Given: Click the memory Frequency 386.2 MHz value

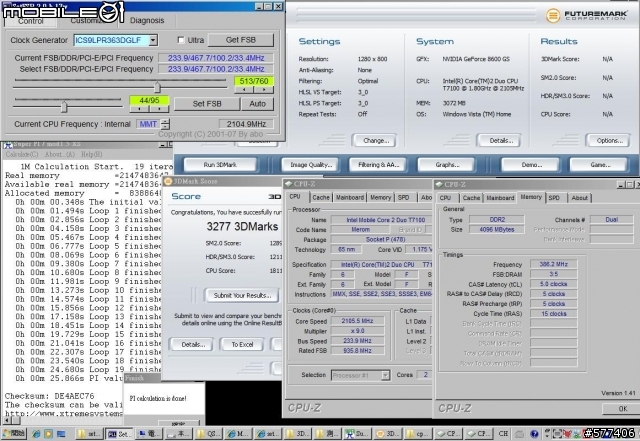Looking at the screenshot, I should pyautogui.click(x=553, y=264).
